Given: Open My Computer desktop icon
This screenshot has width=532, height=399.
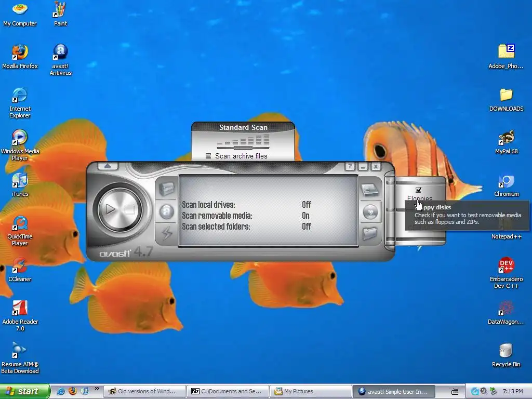Looking at the screenshot, I should [x=20, y=14].
